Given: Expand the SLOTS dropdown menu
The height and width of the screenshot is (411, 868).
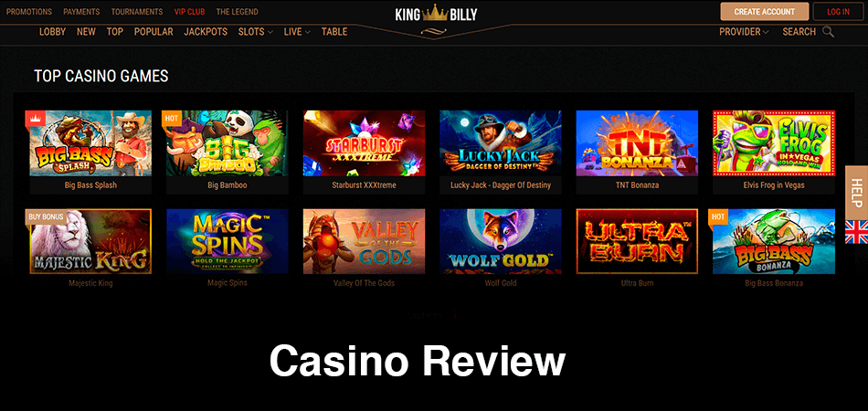Looking at the screenshot, I should click(x=256, y=32).
